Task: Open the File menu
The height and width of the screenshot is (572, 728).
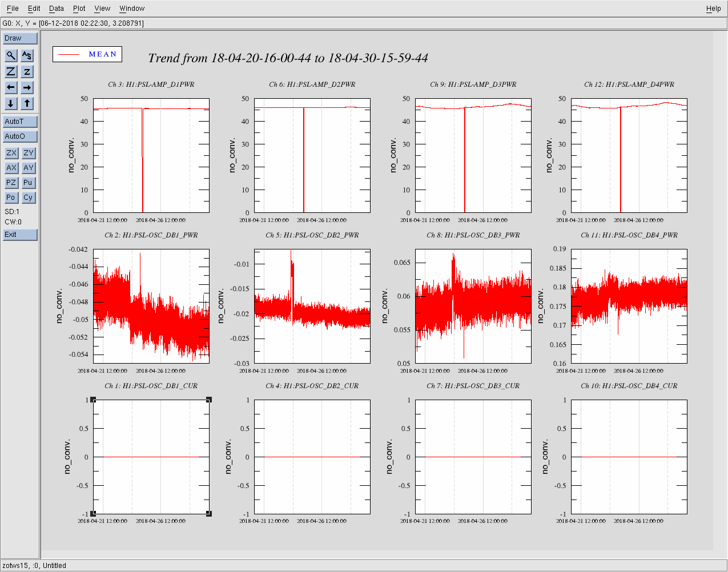Action: tap(13, 9)
